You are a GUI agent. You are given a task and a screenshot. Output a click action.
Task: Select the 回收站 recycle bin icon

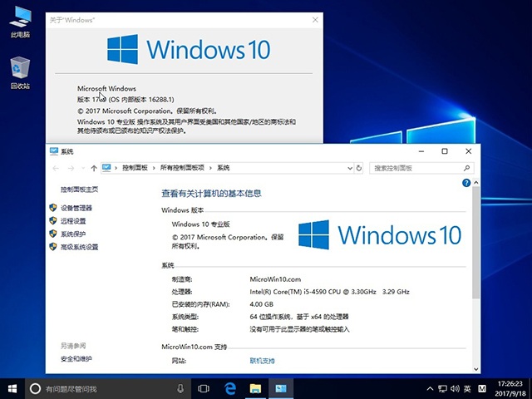coord(20,72)
